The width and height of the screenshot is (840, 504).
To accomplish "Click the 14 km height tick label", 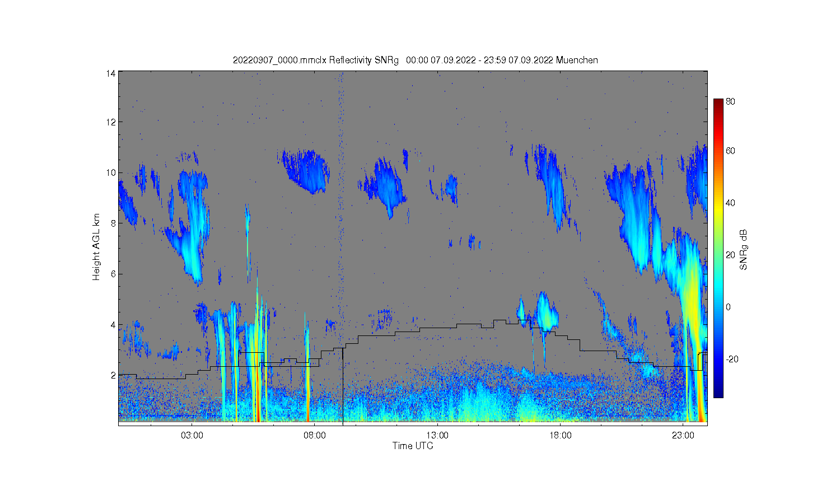I will click(x=111, y=73).
